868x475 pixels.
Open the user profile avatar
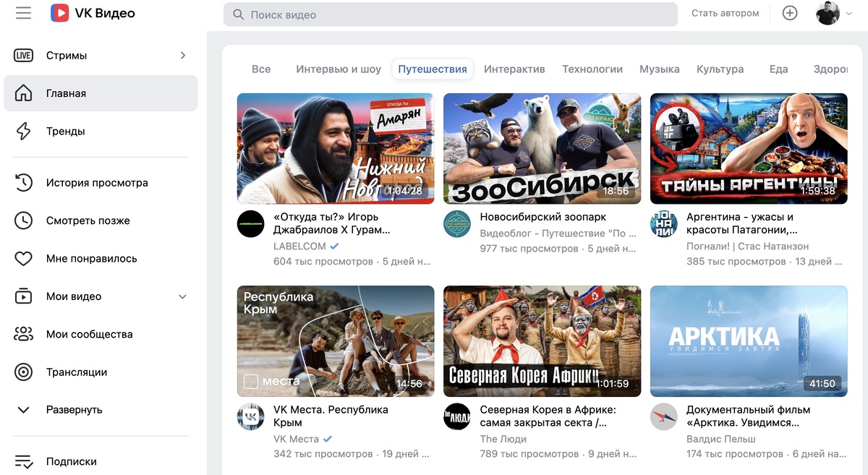tap(827, 13)
